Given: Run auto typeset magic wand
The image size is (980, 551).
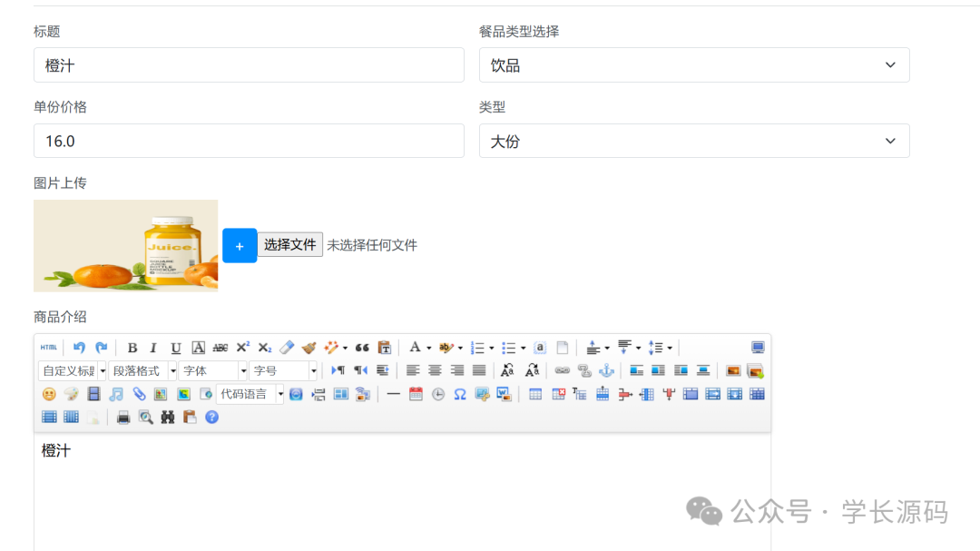Looking at the screenshot, I should click(x=330, y=347).
